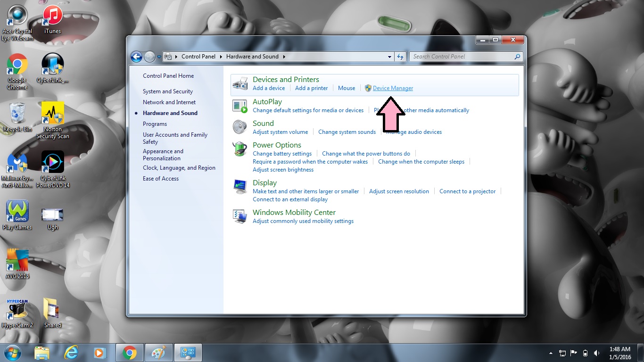
Task: Click Change when the computer sleeps
Action: (x=421, y=162)
